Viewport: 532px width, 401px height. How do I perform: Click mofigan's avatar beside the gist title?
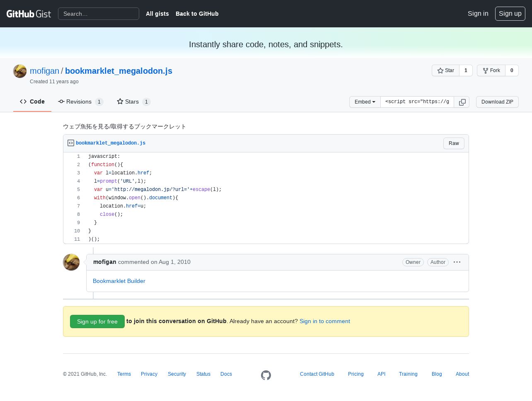point(20,71)
